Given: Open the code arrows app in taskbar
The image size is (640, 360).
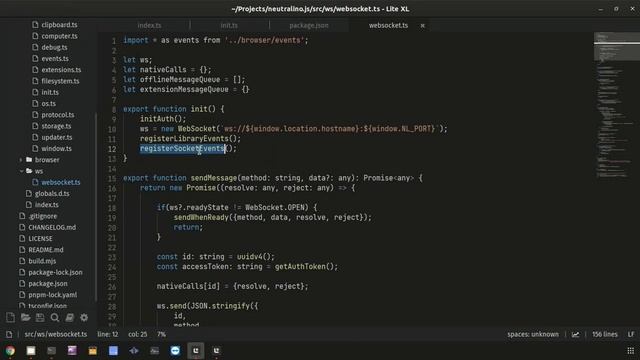Looking at the screenshot, I should point(134,351).
